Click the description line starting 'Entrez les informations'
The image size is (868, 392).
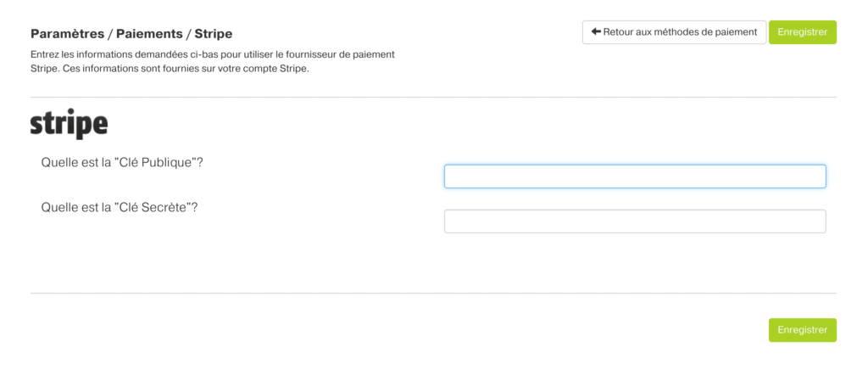tap(213, 55)
